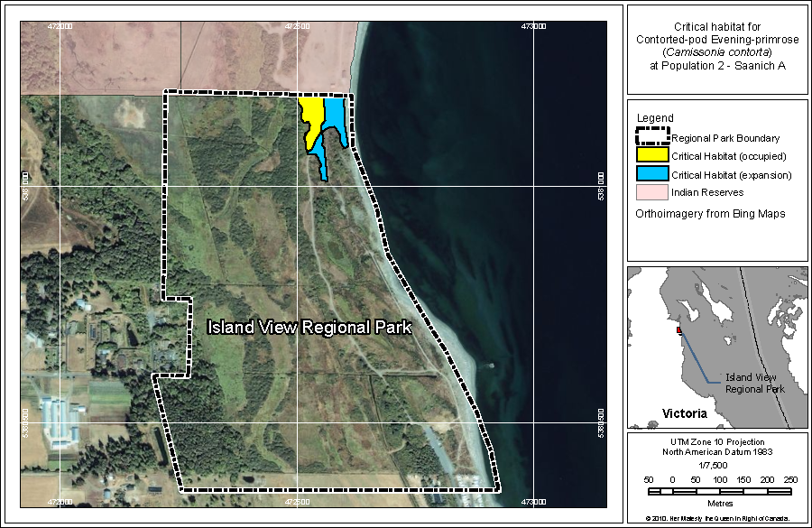Image resolution: width=812 pixels, height=528 pixels.
Task: Click the pink Indian Reserves legend swatch
Action: (651, 192)
